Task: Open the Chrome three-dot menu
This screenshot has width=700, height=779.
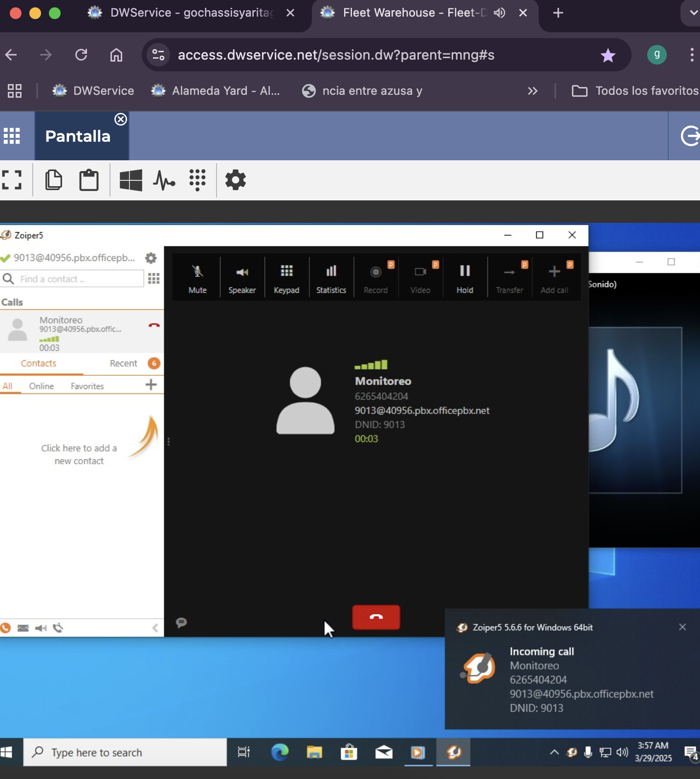Action: (x=692, y=55)
